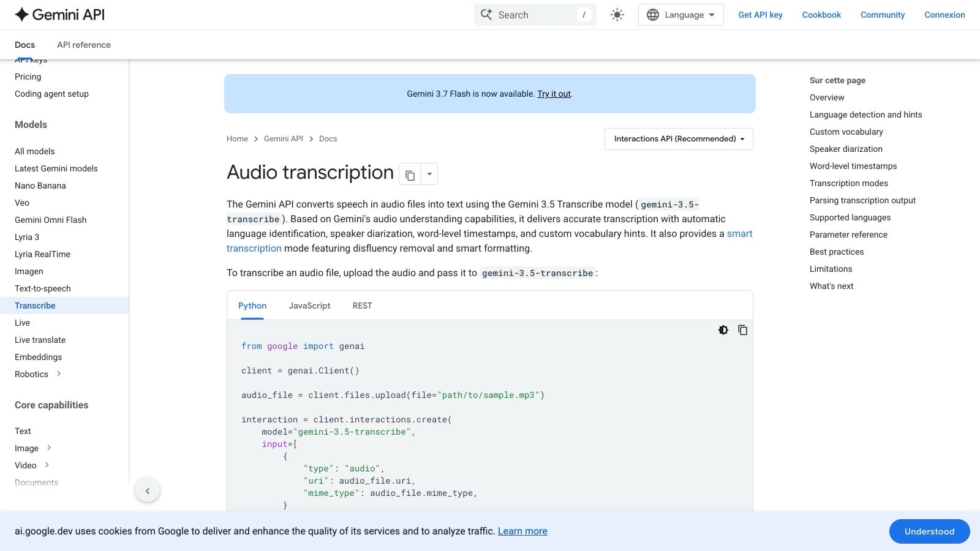This screenshot has width=980, height=551.
Task: Click the search sparkle magnifier icon
Action: [486, 15]
